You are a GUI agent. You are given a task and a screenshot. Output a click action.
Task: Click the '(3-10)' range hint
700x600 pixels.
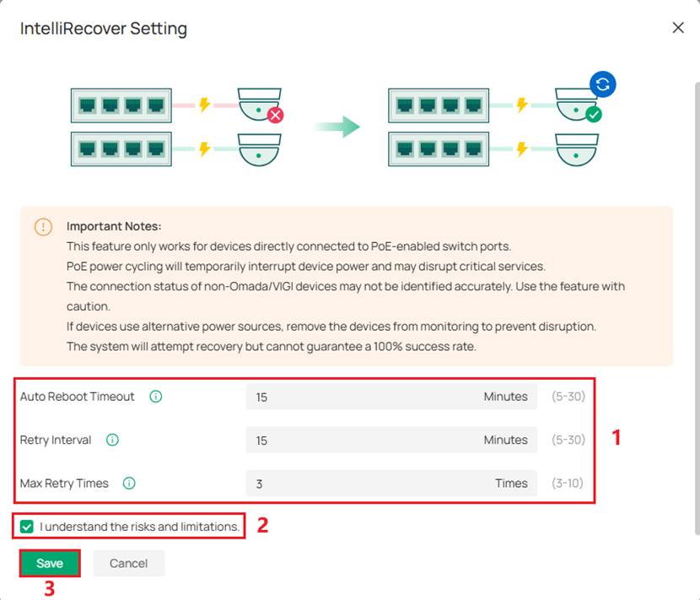point(567,483)
